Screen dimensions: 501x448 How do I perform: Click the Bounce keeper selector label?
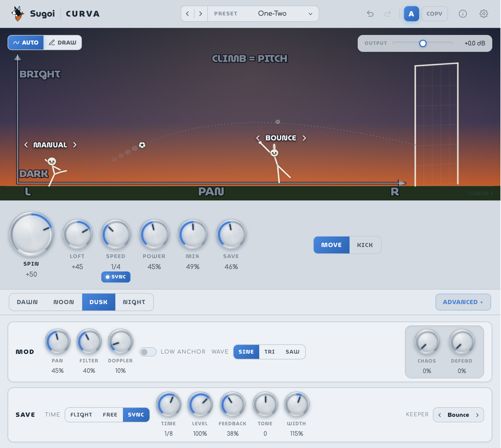458,415
